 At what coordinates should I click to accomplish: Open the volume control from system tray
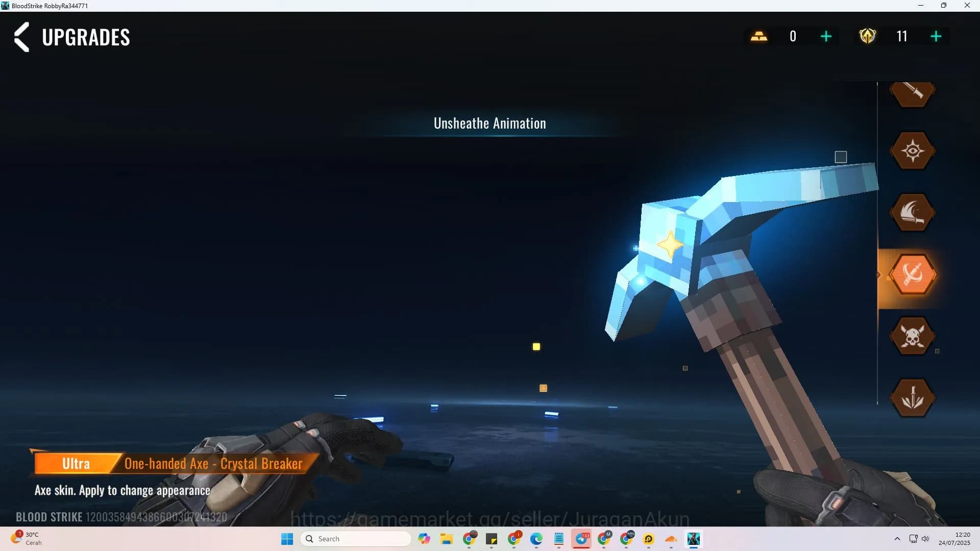click(x=925, y=538)
